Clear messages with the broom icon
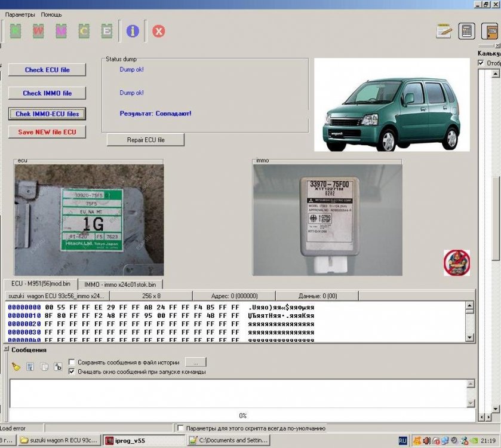This screenshot has width=501, height=448. [x=16, y=367]
